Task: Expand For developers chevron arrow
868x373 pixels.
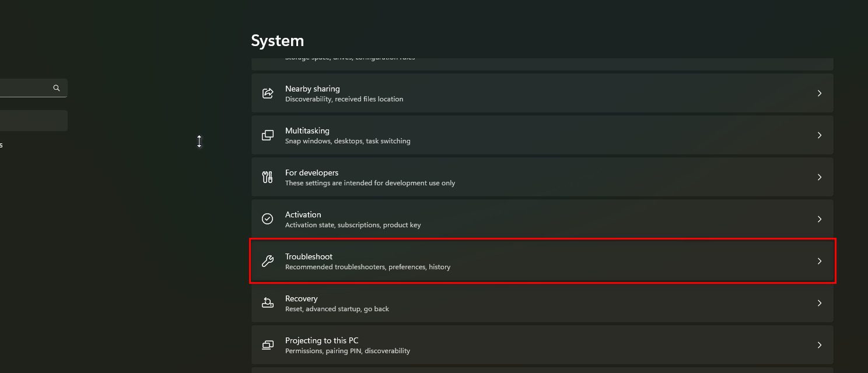Action: point(820,177)
